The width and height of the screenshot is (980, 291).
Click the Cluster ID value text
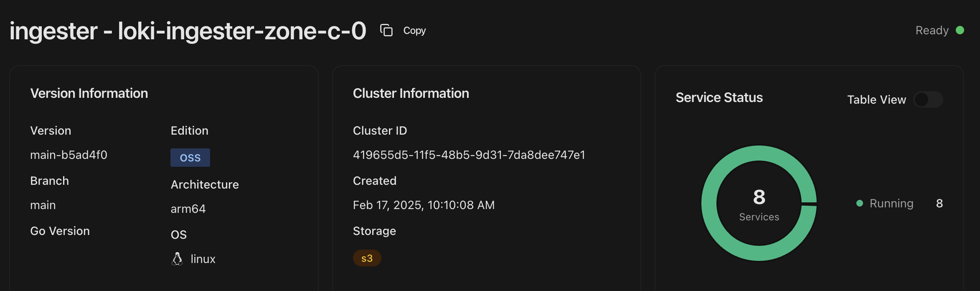[469, 154]
